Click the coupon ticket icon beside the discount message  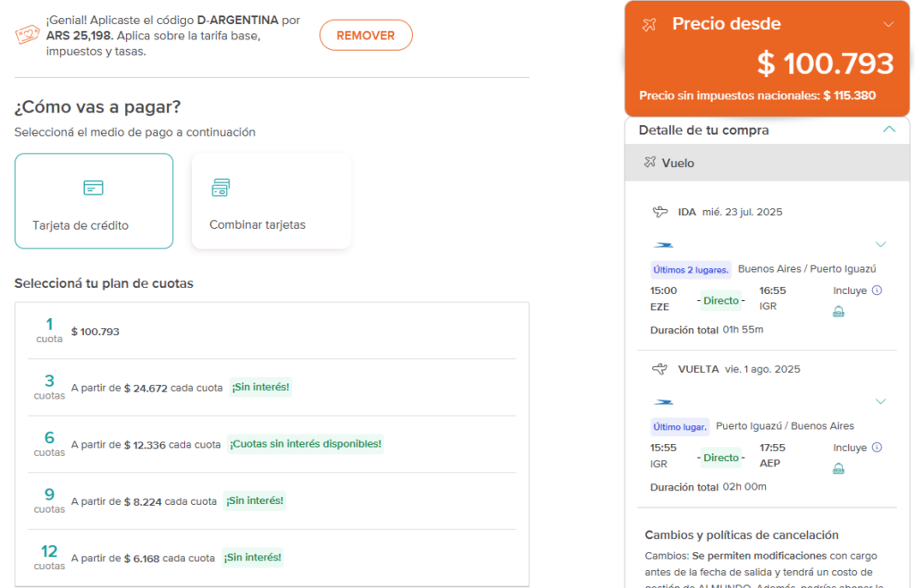(x=25, y=34)
